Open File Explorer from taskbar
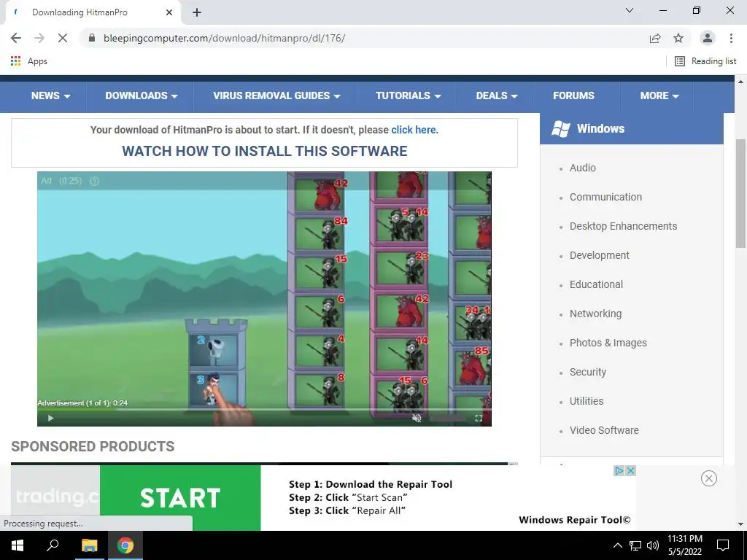Image resolution: width=747 pixels, height=560 pixels. point(89,545)
